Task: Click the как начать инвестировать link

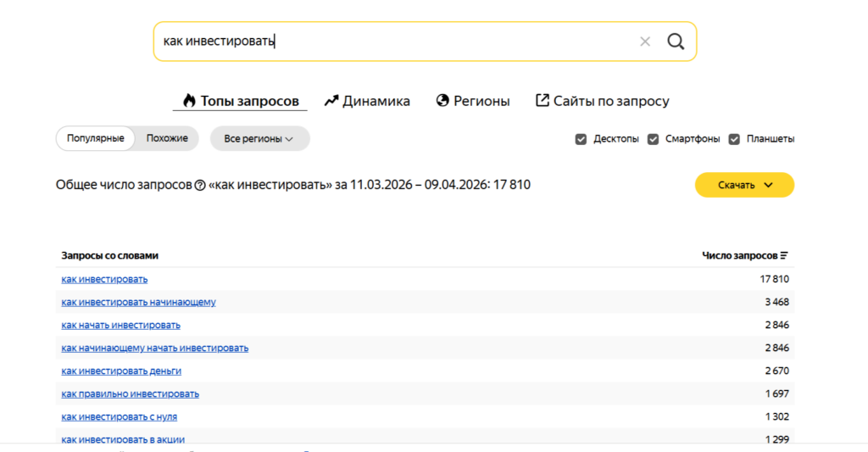Action: (x=120, y=325)
